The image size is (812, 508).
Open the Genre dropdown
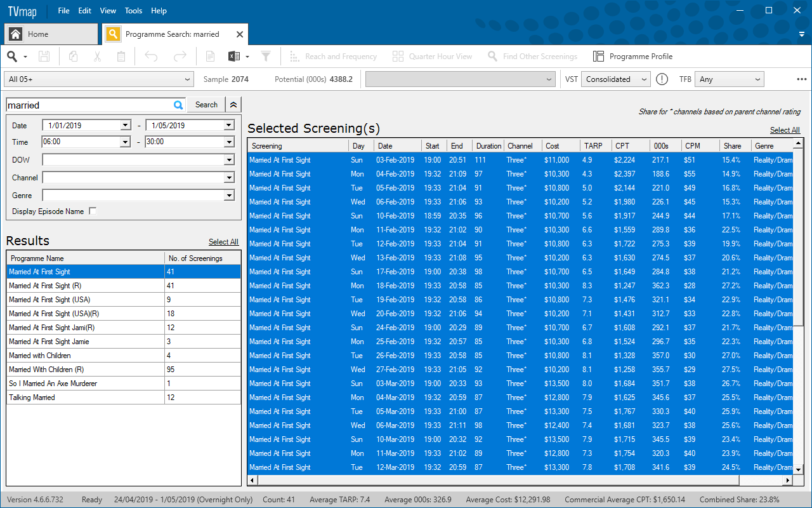point(228,196)
